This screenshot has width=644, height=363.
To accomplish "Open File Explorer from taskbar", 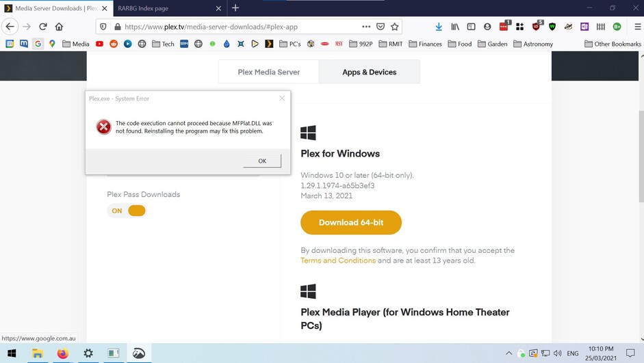I will click(x=38, y=353).
